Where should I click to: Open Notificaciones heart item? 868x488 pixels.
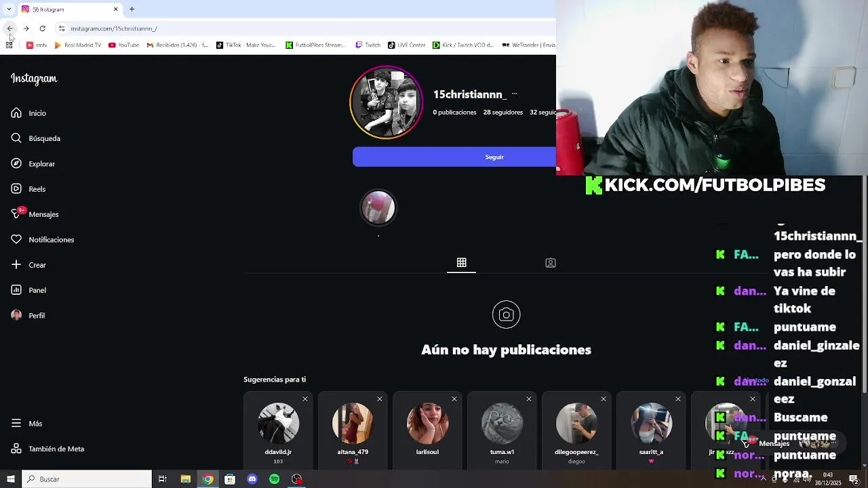tap(42, 240)
